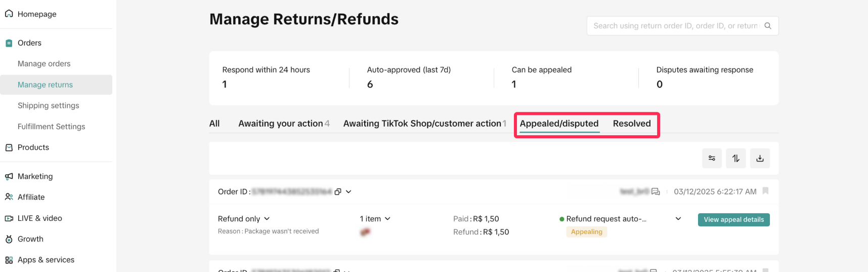The width and height of the screenshot is (868, 272).
Task: Expand the 1 item dropdown
Action: point(387,219)
